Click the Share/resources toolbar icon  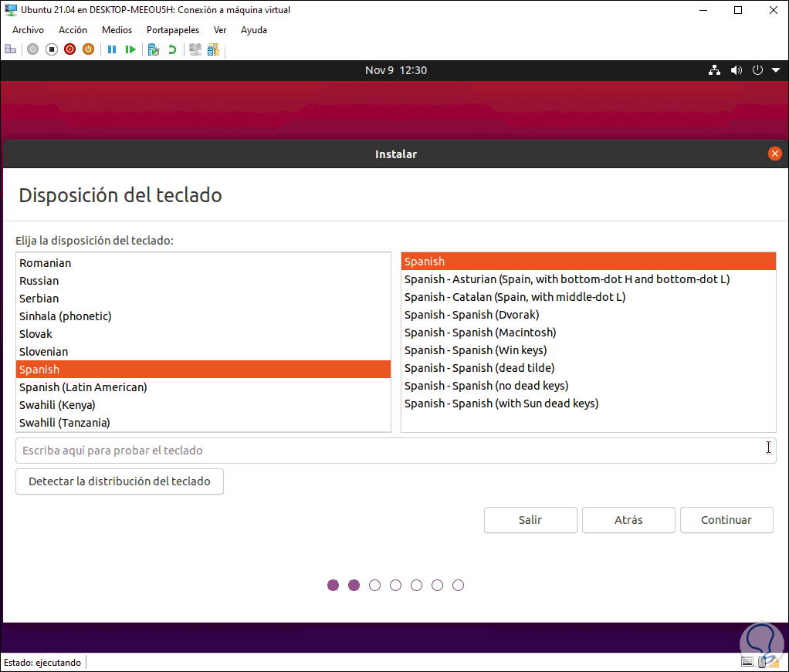click(213, 49)
